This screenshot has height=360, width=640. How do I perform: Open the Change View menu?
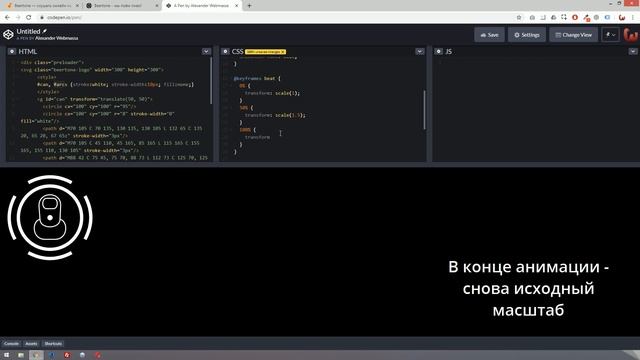[x=573, y=35]
